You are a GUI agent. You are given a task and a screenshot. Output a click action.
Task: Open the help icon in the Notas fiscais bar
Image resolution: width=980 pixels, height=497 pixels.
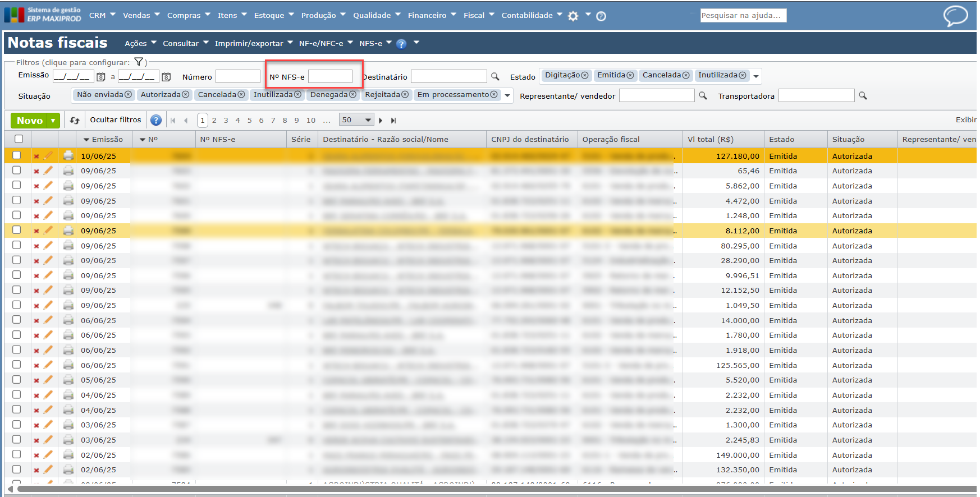401,44
